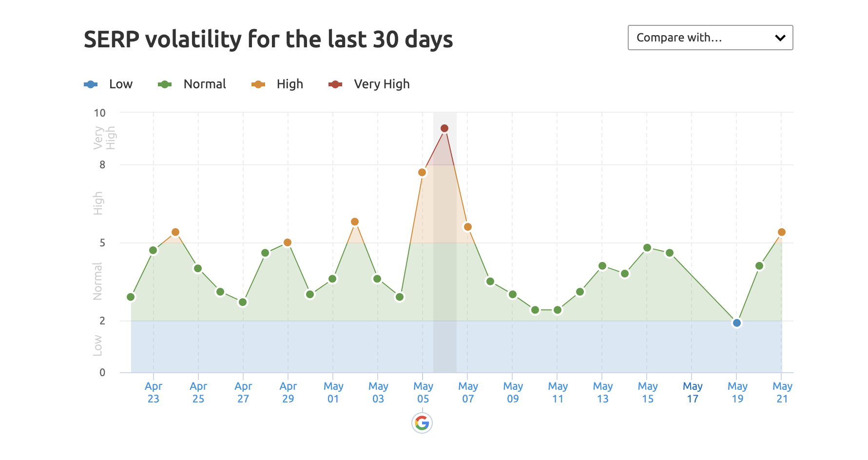
Task: Select the green data point at May 15
Action: tap(647, 248)
